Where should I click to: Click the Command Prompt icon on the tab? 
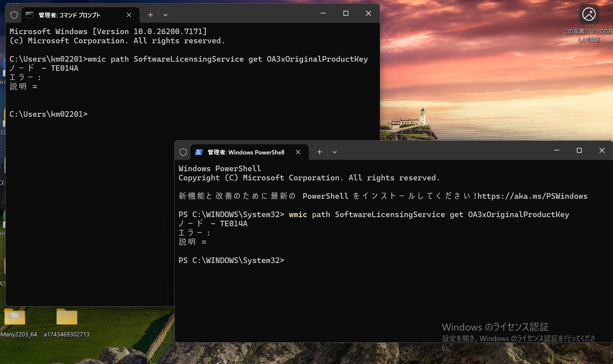(x=30, y=15)
